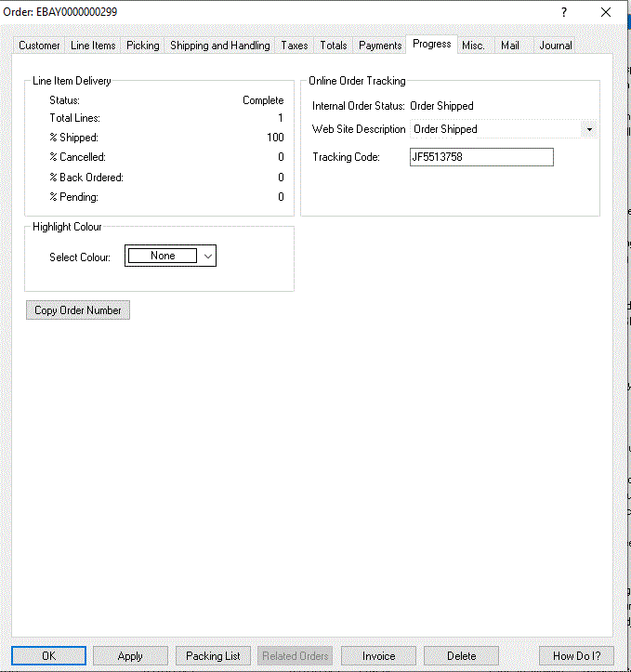Open Shipping and Handling tab

coord(219,46)
